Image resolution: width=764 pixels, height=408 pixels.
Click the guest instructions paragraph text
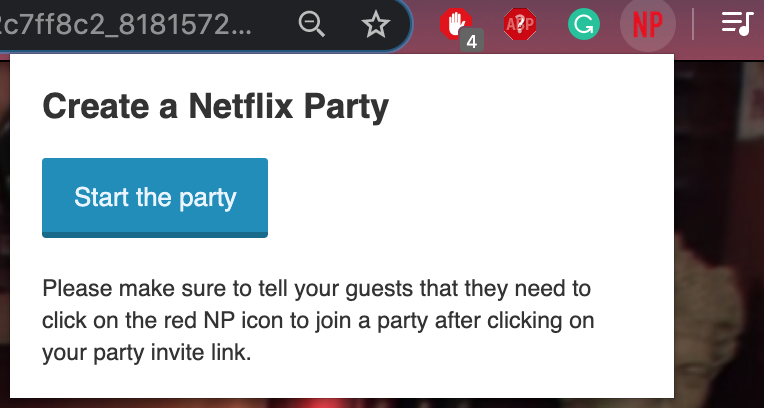point(317,321)
